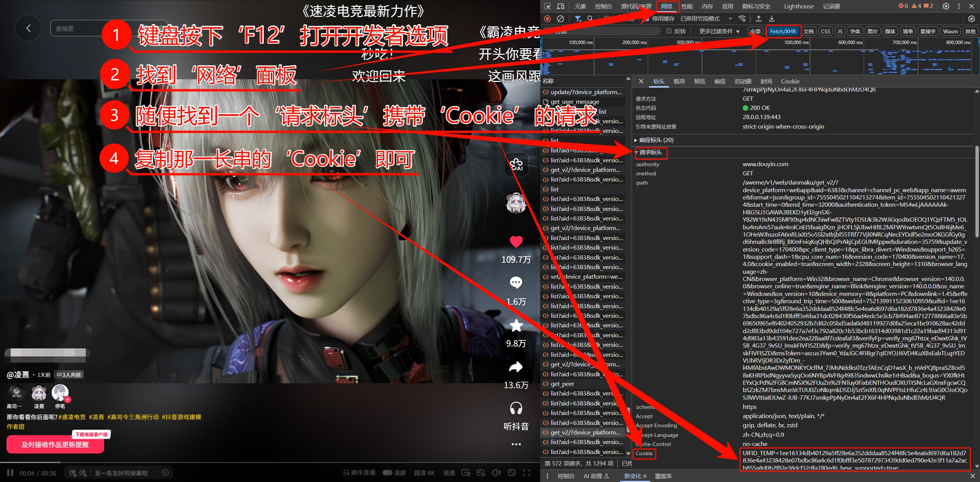
Task: Click the red heart like icon on the video
Action: pos(516,242)
